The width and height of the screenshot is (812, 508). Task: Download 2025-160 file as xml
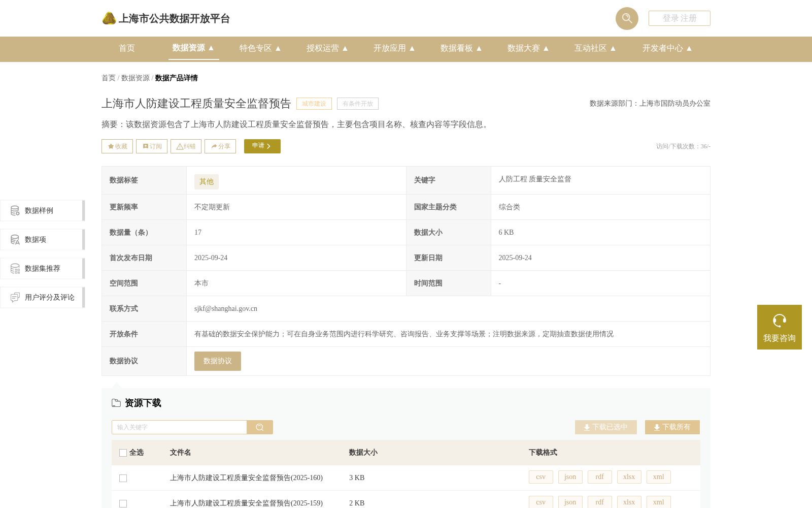[x=659, y=477]
